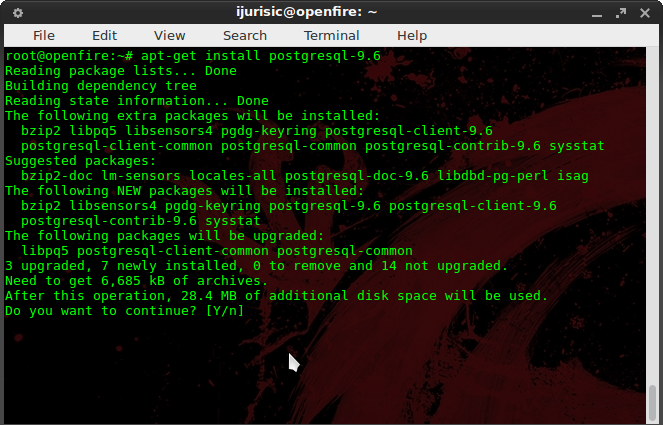Viewport: 663px width, 425px height.
Task: Click the terminal vertical scrollbar thumb
Action: tap(652, 402)
